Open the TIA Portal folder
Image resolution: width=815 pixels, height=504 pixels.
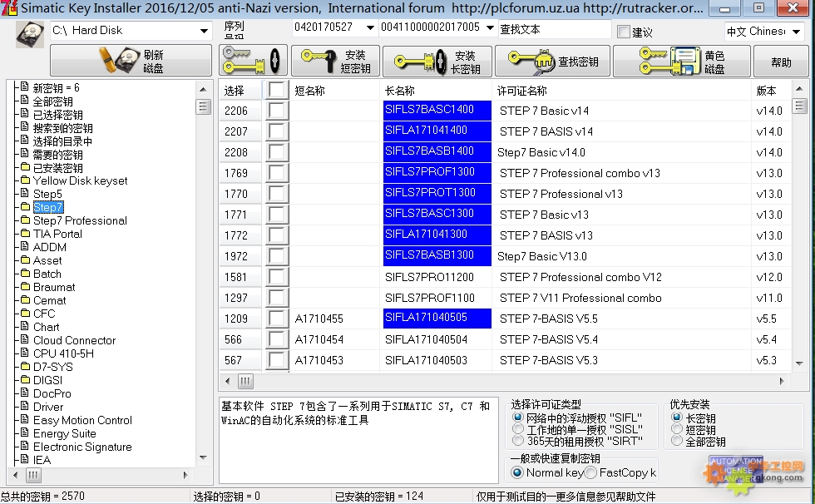point(57,234)
